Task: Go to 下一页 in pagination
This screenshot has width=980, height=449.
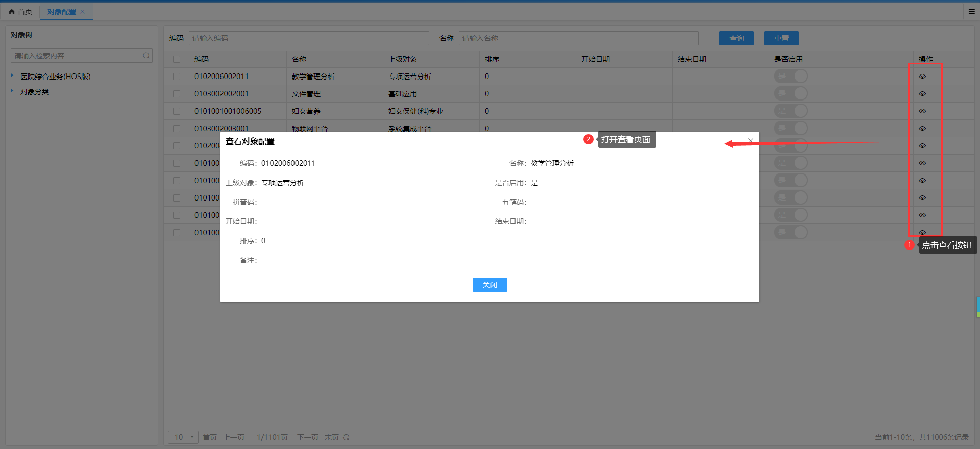Action: click(x=307, y=437)
